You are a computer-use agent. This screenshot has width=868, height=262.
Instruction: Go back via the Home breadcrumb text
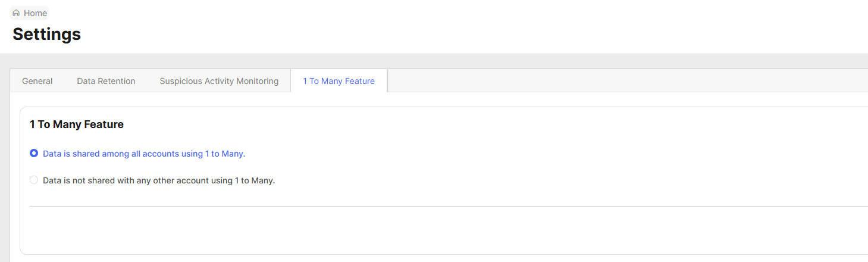click(35, 13)
